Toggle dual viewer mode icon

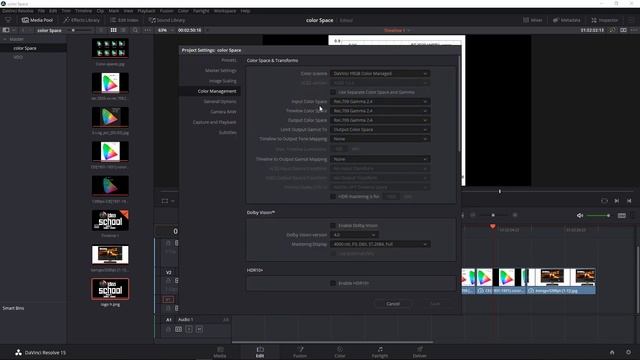623,30
